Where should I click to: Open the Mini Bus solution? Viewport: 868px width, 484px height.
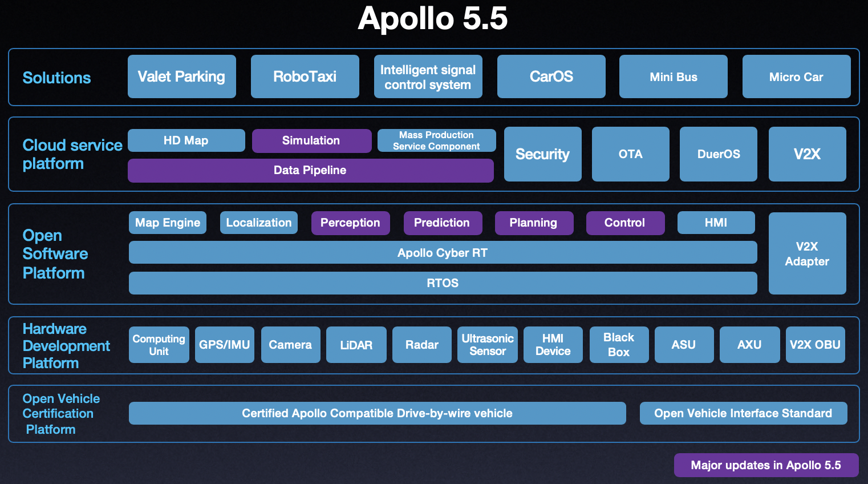673,76
